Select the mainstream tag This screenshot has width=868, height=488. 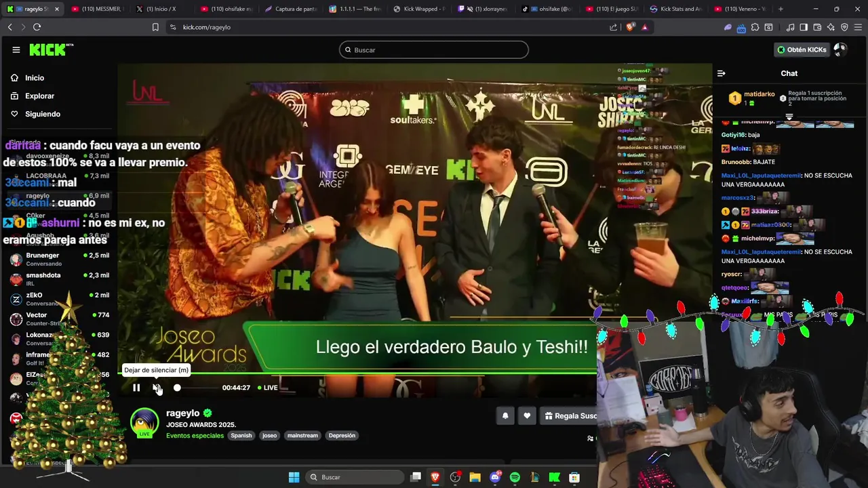click(302, 436)
